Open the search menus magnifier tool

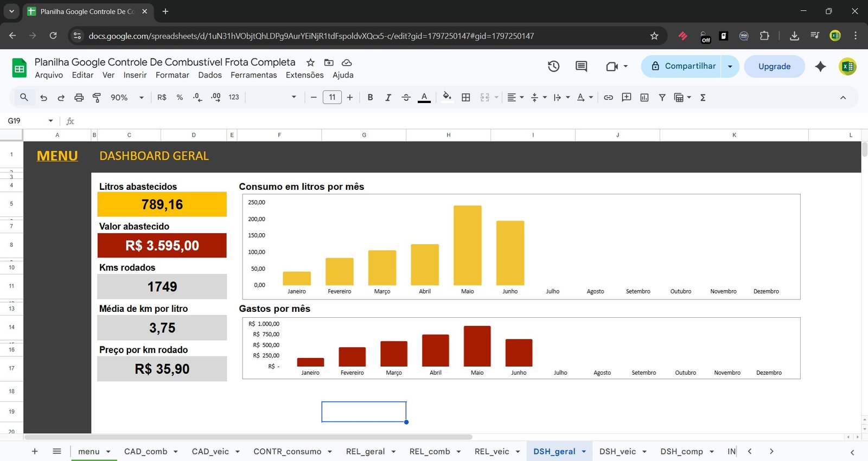(24, 98)
